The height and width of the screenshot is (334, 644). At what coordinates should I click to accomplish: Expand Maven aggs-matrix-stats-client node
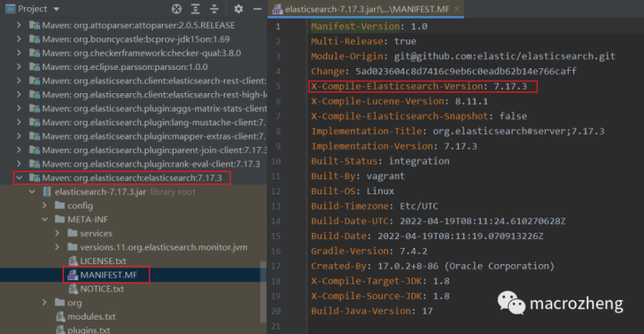19,108
